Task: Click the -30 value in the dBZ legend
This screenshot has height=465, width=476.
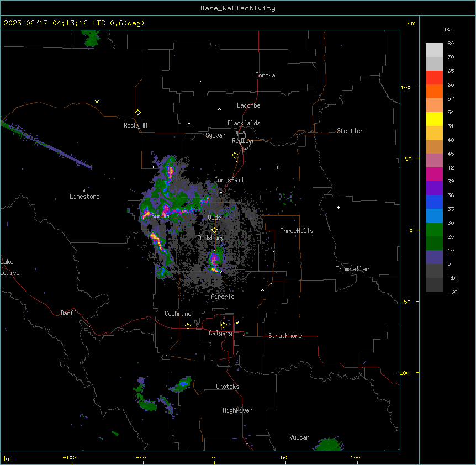Action: coord(452,292)
